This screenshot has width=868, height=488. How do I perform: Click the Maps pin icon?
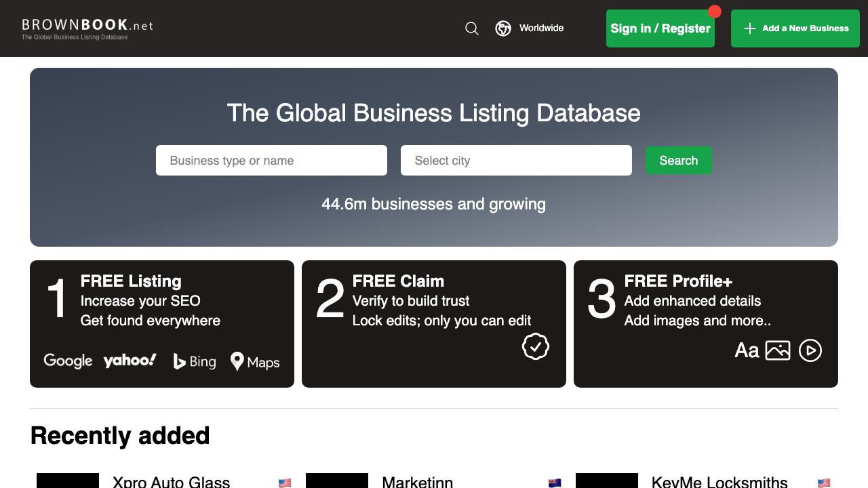[237, 361]
